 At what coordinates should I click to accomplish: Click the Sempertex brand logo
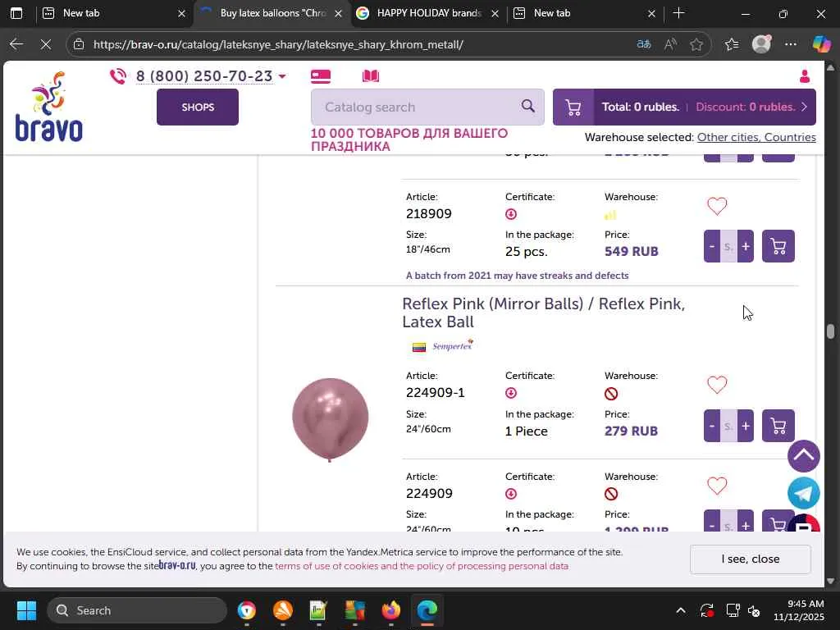[452, 345]
